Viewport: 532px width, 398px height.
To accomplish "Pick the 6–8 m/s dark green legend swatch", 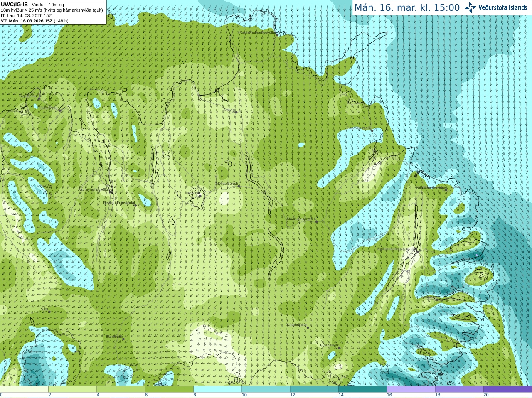I will (169, 389).
